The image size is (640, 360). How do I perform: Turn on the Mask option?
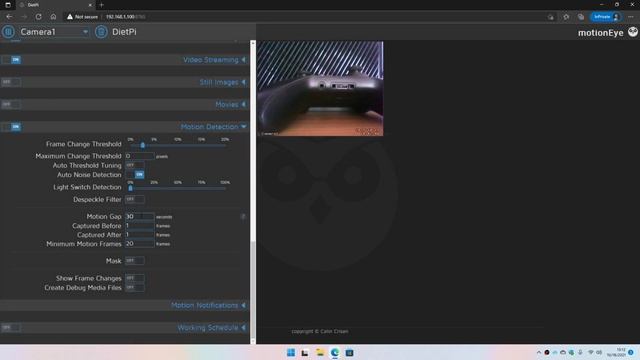tap(135, 261)
